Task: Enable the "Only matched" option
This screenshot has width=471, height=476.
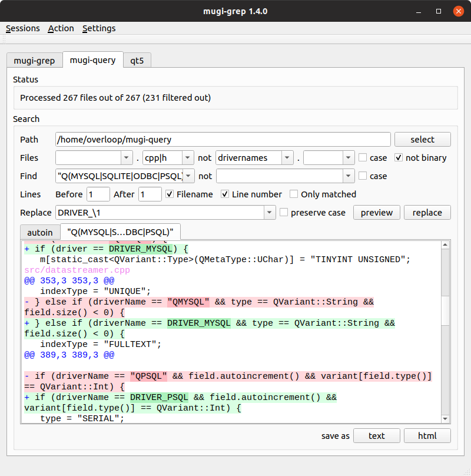Action: click(x=293, y=194)
